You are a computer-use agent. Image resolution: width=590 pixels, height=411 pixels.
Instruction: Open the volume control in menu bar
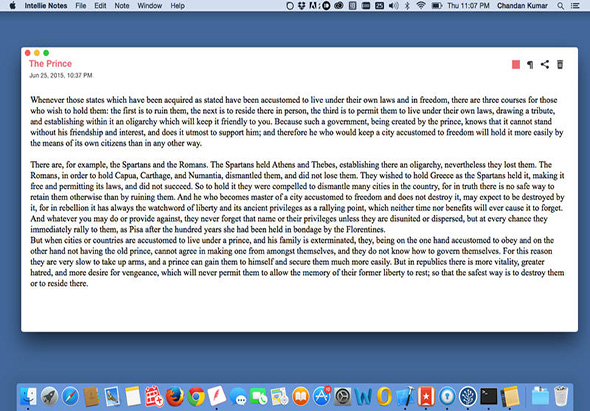tap(394, 6)
